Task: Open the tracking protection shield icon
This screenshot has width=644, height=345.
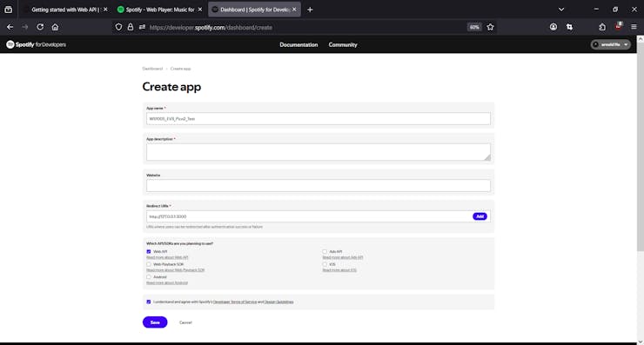Action: tap(118, 27)
